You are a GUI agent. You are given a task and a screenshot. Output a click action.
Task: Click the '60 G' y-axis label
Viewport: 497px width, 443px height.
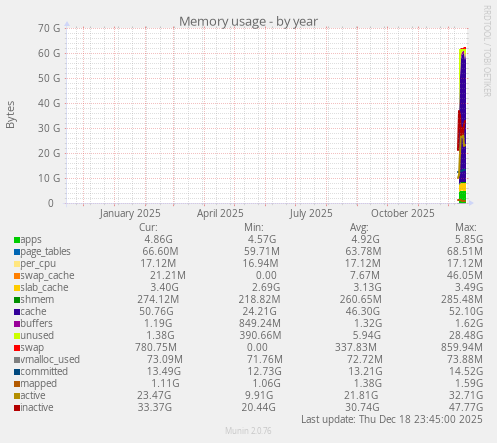[49, 53]
